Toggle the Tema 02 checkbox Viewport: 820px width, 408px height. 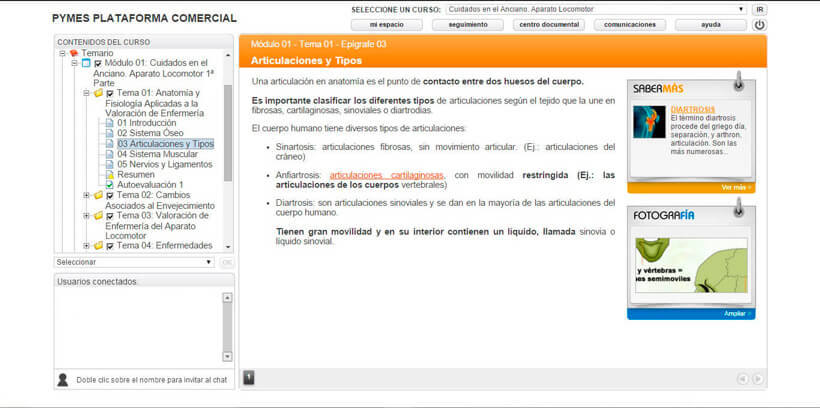coord(109,196)
